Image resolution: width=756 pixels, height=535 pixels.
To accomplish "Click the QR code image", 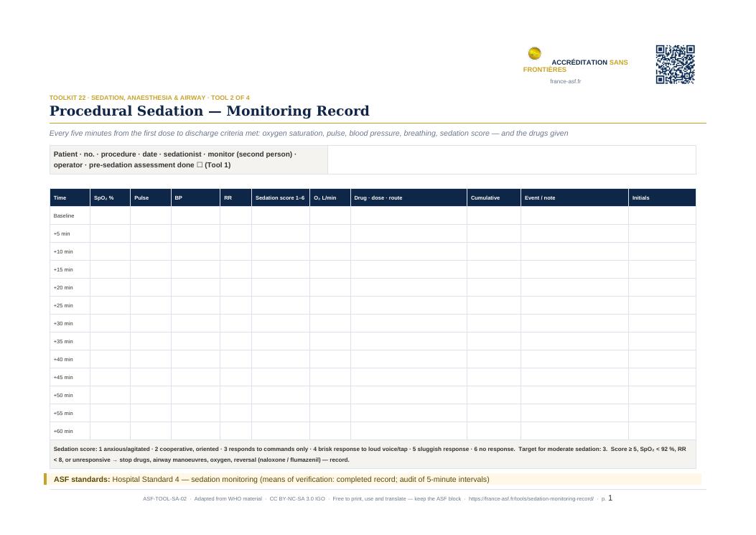I will [x=675, y=65].
